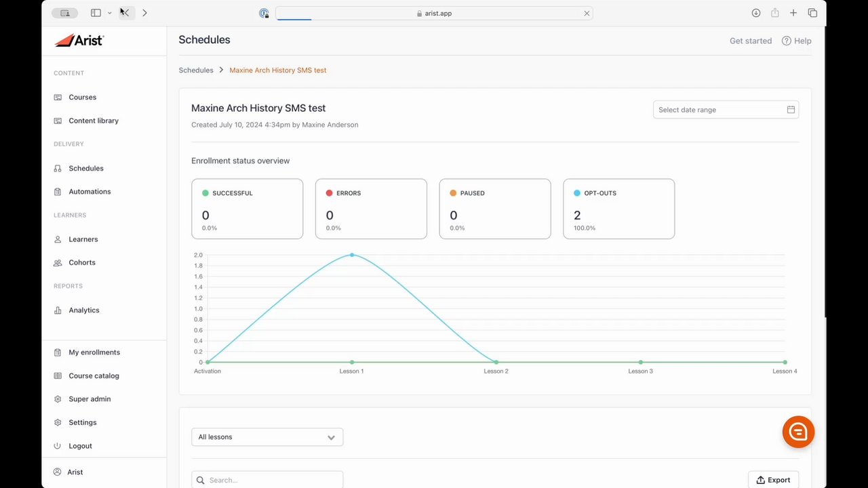
Task: Click the Schedules breadcrumb link
Action: [196, 70]
